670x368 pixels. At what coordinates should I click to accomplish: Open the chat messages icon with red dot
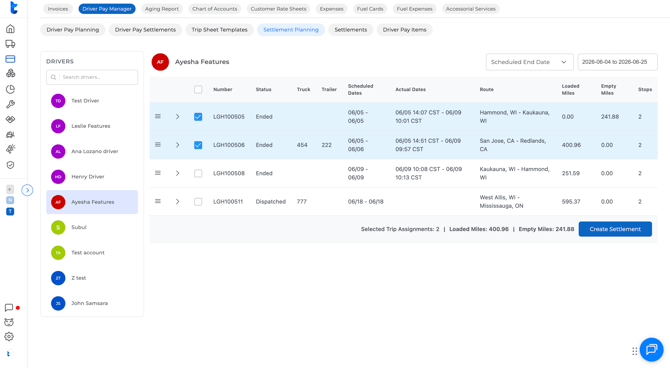[9, 308]
